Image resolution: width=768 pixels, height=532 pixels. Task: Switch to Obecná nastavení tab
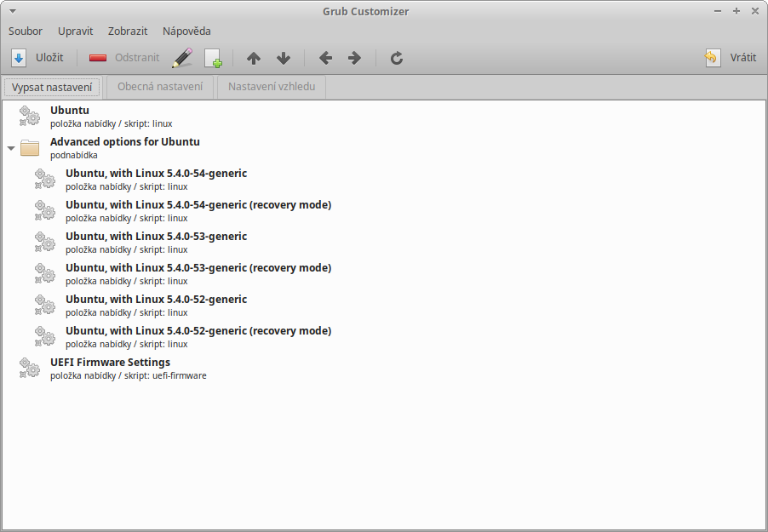coord(160,87)
